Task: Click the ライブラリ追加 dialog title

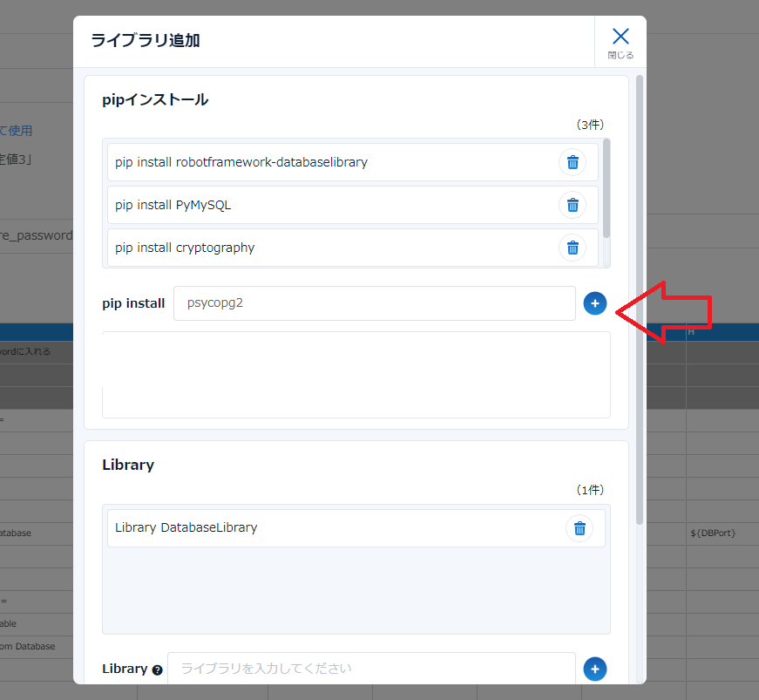Action: pyautogui.click(x=146, y=40)
